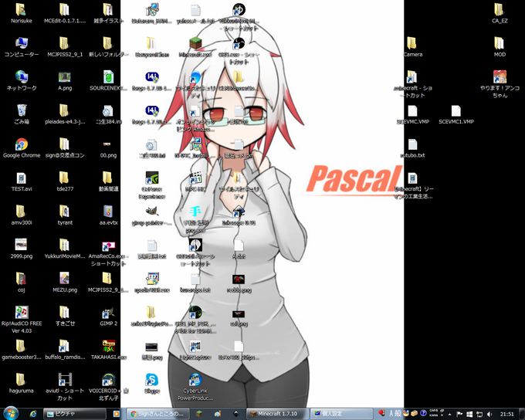525x420 pixels.
Task: Select the coil.png file
Action: tap(239, 318)
